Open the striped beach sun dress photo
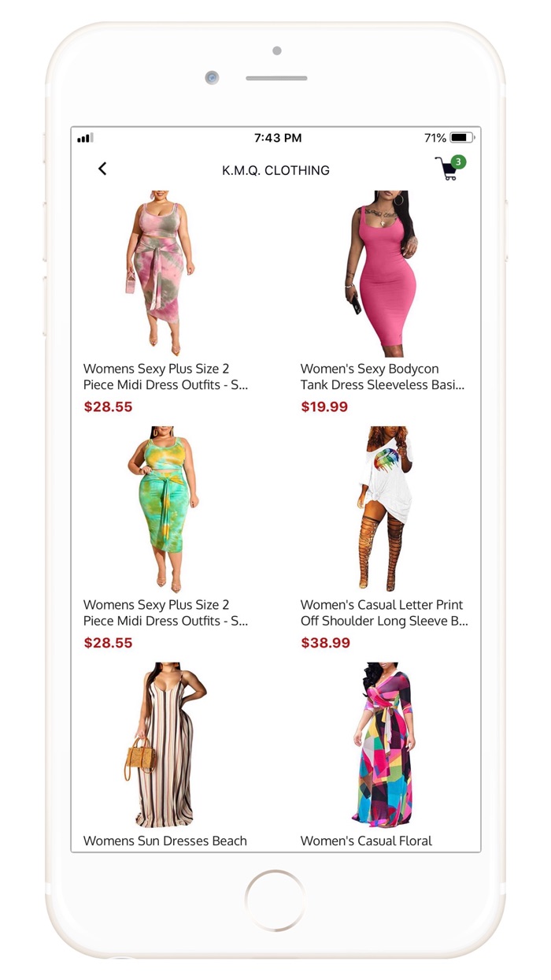551x980 pixels. 166,745
